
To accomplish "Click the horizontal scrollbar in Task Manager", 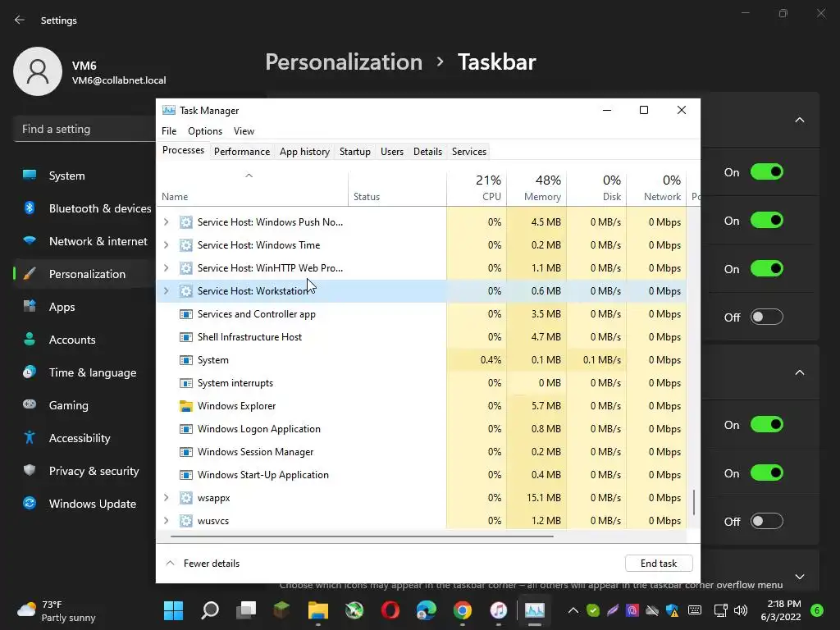I will (362, 536).
